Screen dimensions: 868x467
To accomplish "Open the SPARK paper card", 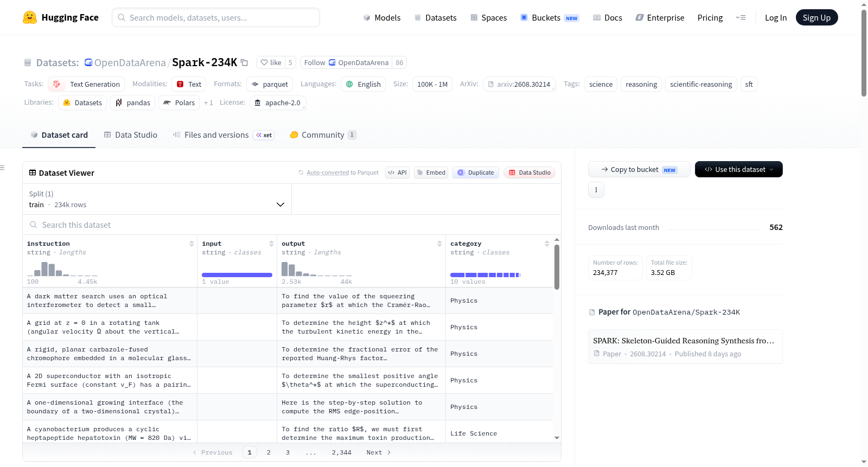I will 685,347.
